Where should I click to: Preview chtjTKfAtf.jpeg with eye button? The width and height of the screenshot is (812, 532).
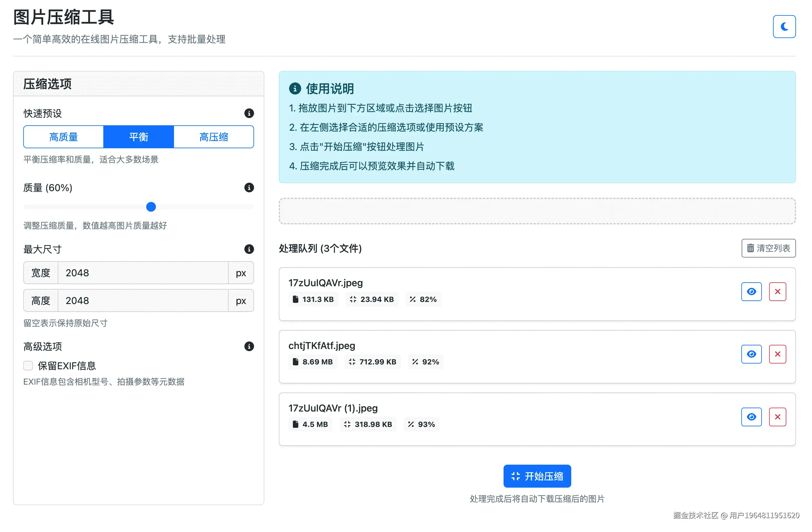point(751,354)
